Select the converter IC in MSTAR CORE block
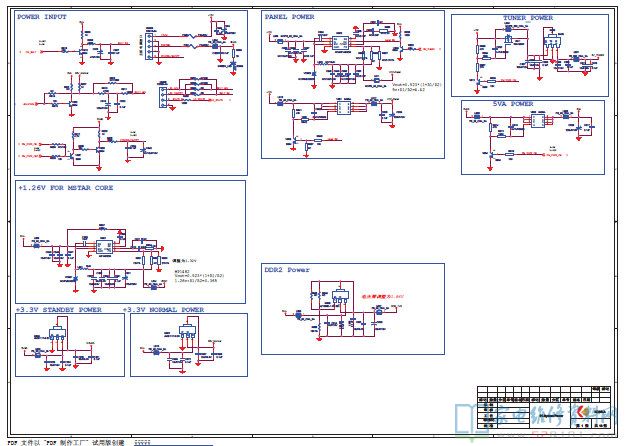Screen dimensions: 627x446 tap(104, 247)
